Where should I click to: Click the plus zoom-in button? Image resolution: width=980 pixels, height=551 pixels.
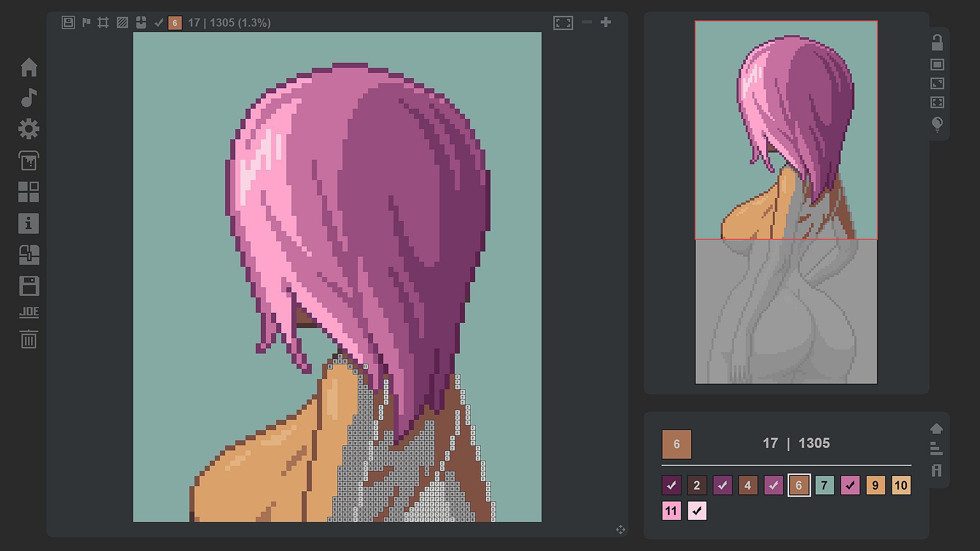pos(606,22)
